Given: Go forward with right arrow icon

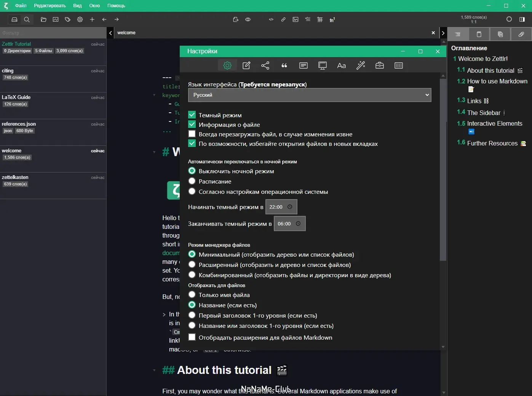Looking at the screenshot, I should 117,19.
